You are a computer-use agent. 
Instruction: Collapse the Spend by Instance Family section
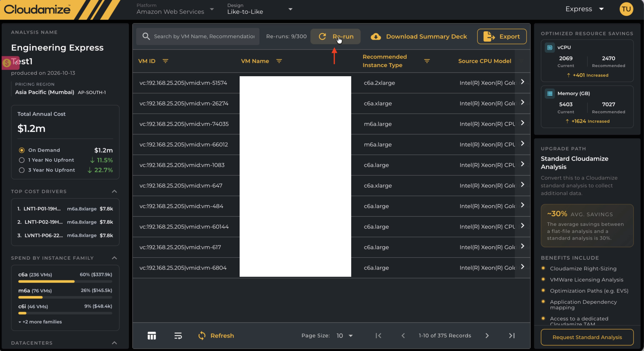point(114,258)
